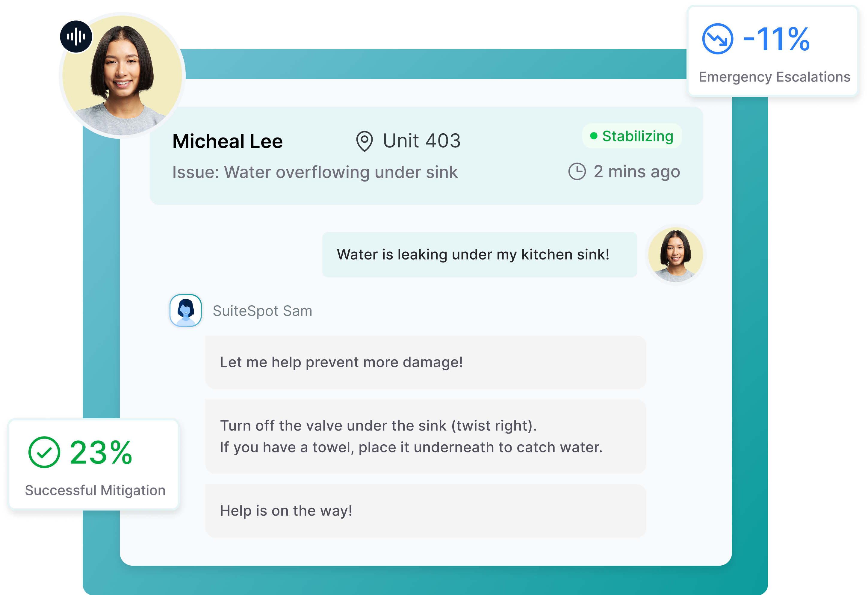The width and height of the screenshot is (868, 595).
Task: Click the green Stabilizing status dot
Action: click(x=593, y=136)
